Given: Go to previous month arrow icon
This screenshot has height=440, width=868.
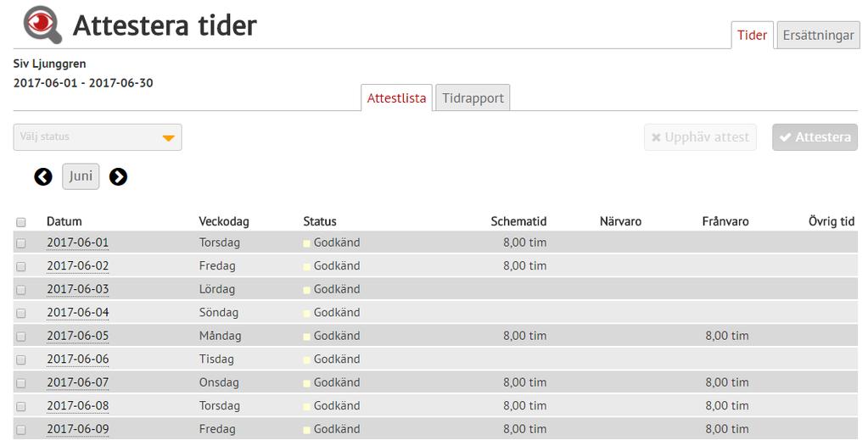Looking at the screenshot, I should pos(43,176).
